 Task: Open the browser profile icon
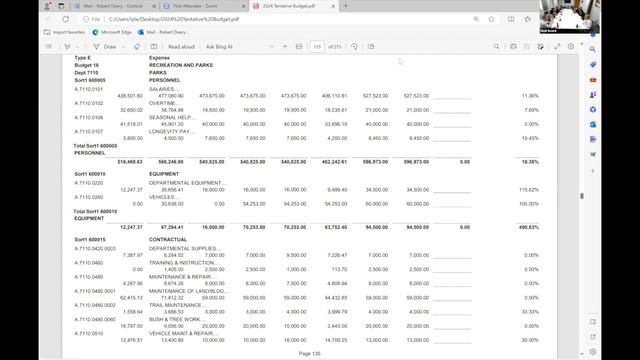pyautogui.click(x=48, y=6)
